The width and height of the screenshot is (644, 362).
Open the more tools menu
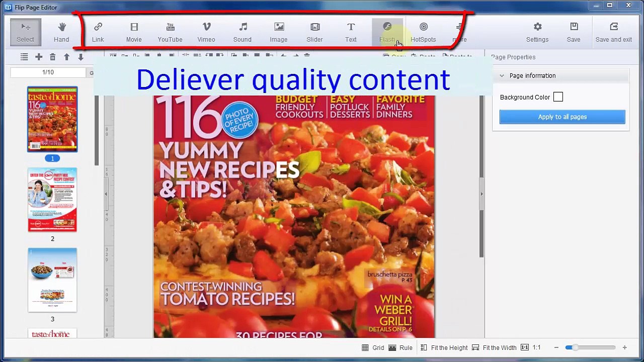pos(459,32)
